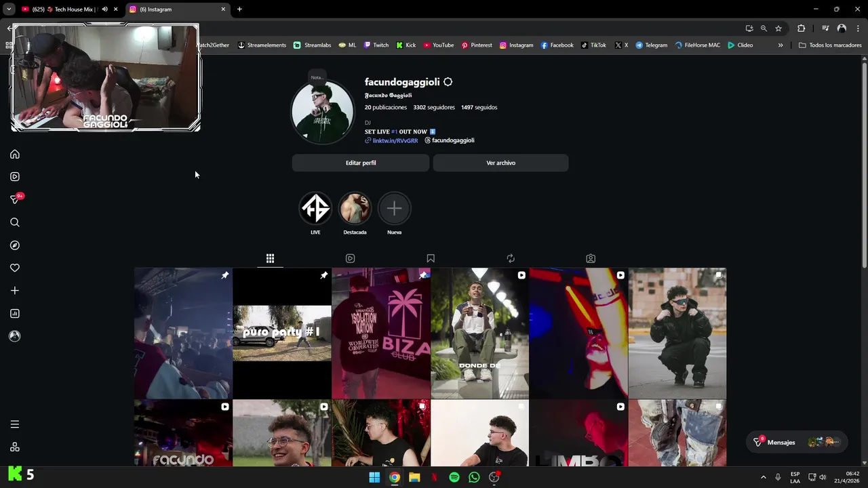Image resolution: width=868 pixels, height=488 pixels.
Task: Open the Clideo bookmark
Action: click(741, 45)
